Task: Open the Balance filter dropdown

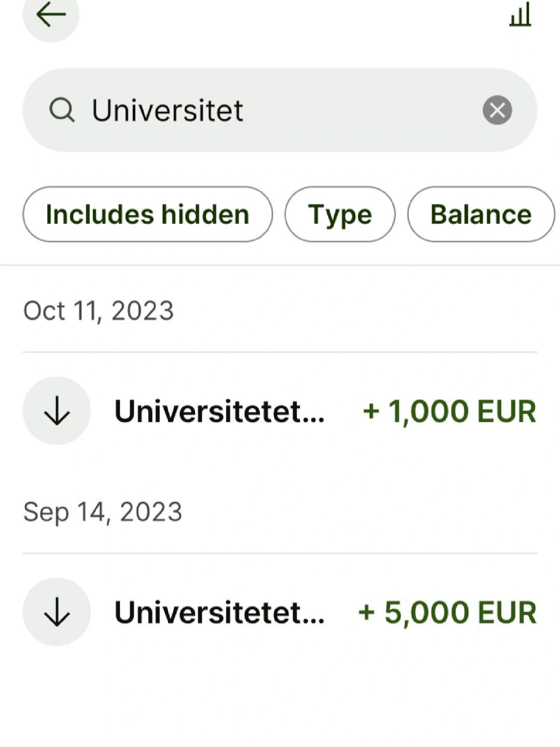Action: (x=481, y=214)
